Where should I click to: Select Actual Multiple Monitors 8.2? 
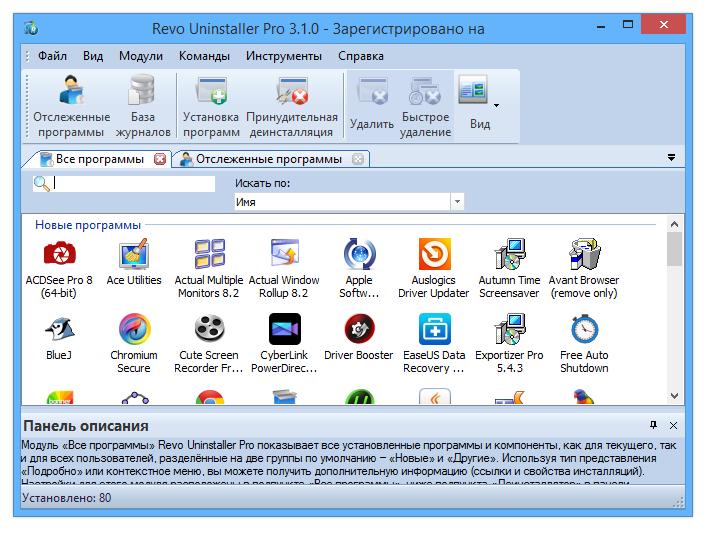(x=209, y=268)
